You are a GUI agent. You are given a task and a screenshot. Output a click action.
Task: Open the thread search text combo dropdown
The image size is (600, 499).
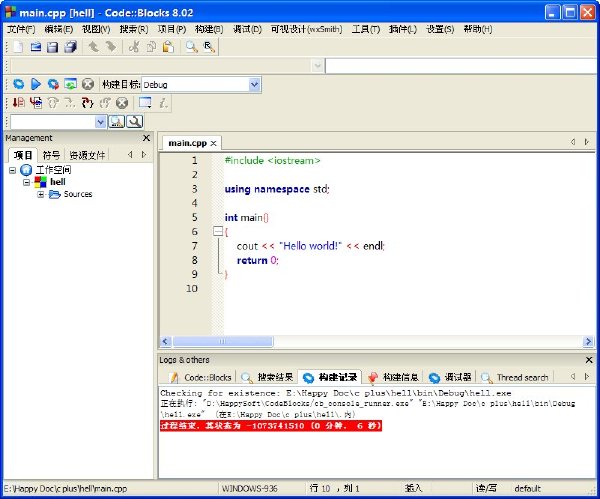point(100,122)
